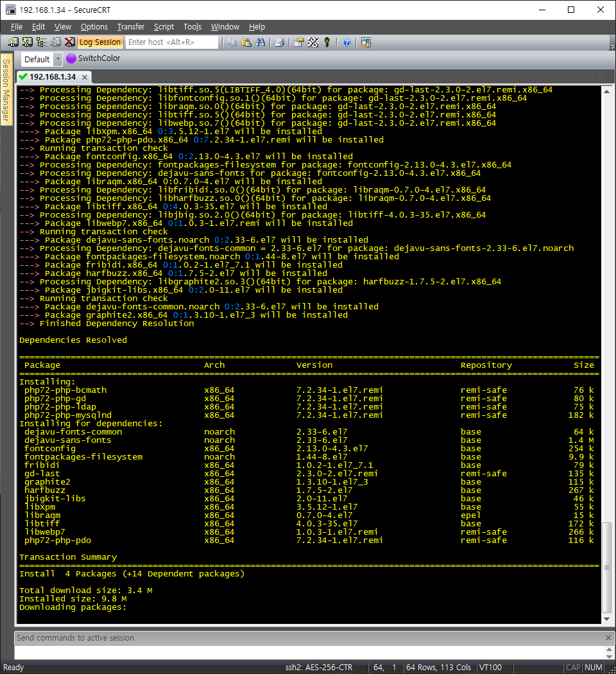
Task: Click the Enter host input box
Action: tap(172, 42)
